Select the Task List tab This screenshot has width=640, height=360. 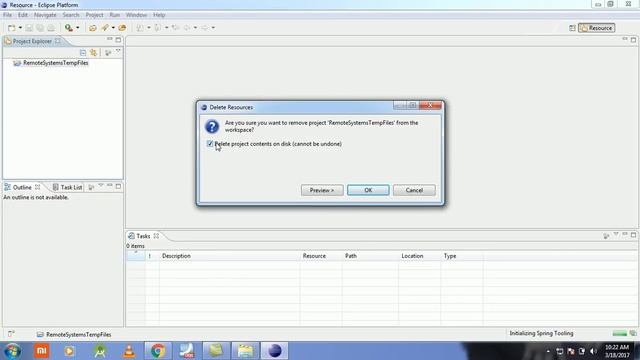coord(68,187)
